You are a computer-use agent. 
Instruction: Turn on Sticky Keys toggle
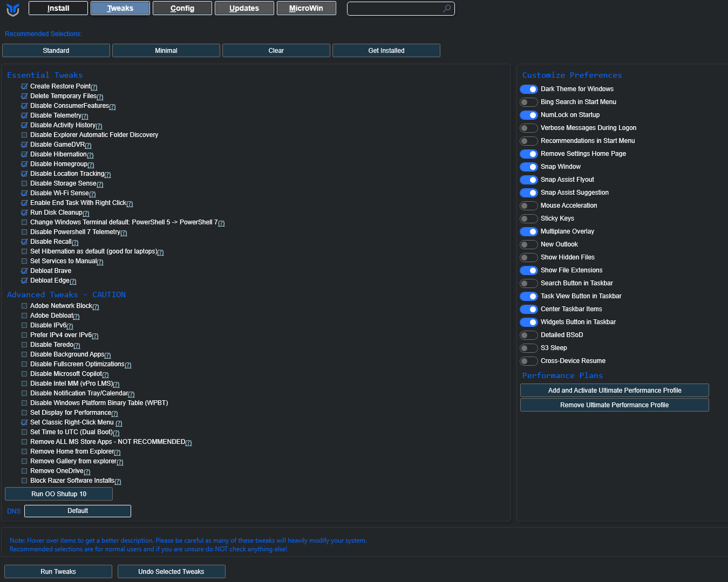click(529, 218)
